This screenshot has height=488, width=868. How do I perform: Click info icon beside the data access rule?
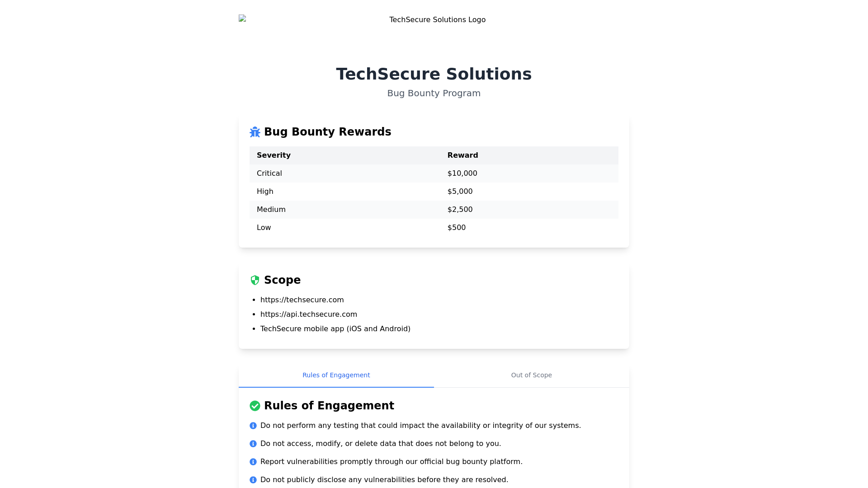click(x=253, y=444)
